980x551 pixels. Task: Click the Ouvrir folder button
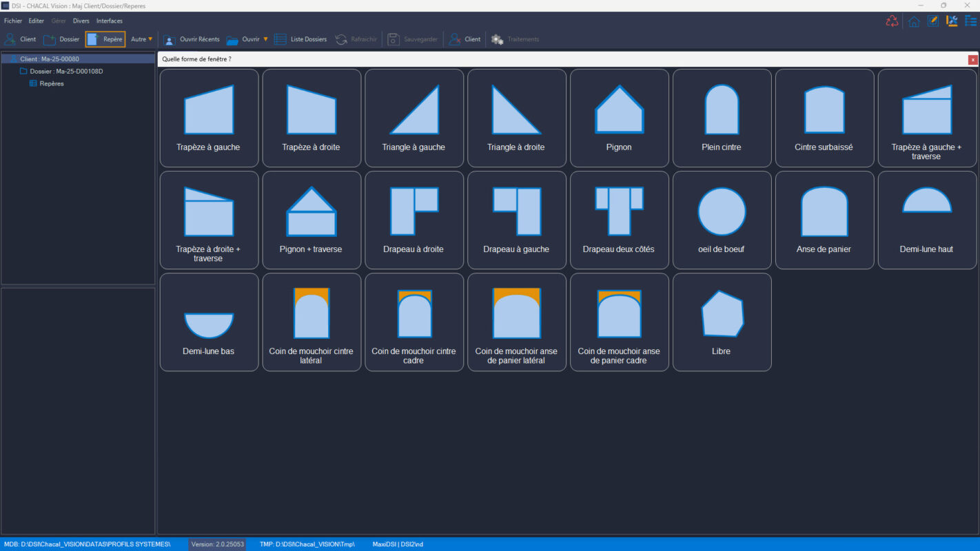tap(243, 39)
